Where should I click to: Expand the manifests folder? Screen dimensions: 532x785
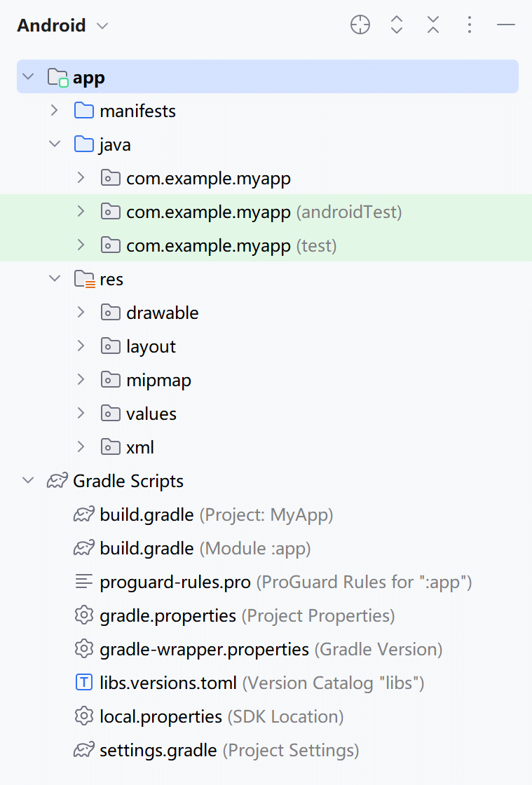point(54,111)
